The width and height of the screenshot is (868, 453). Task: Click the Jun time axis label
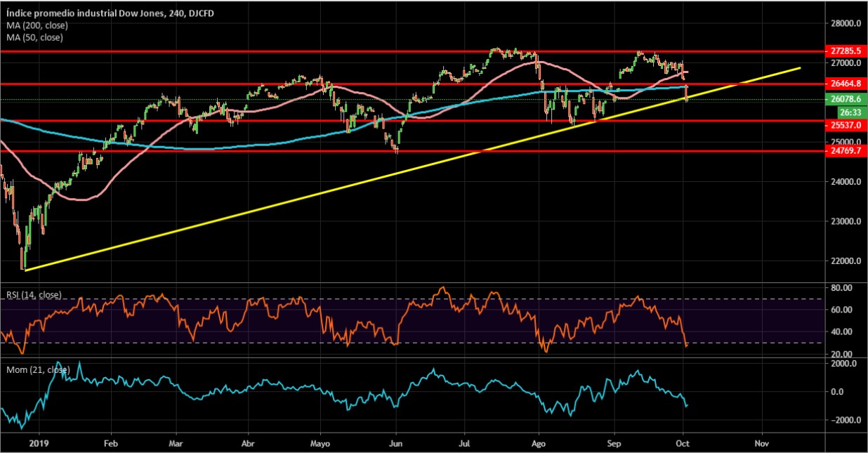(395, 444)
